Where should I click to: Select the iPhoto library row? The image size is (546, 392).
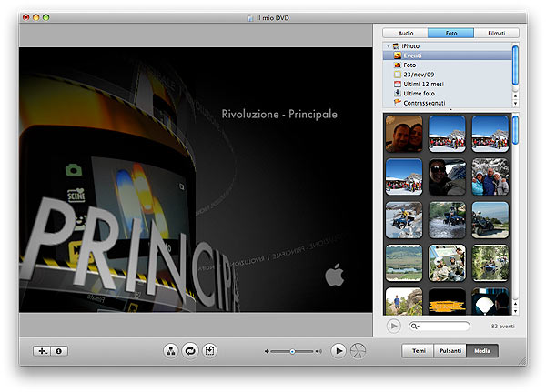point(448,46)
